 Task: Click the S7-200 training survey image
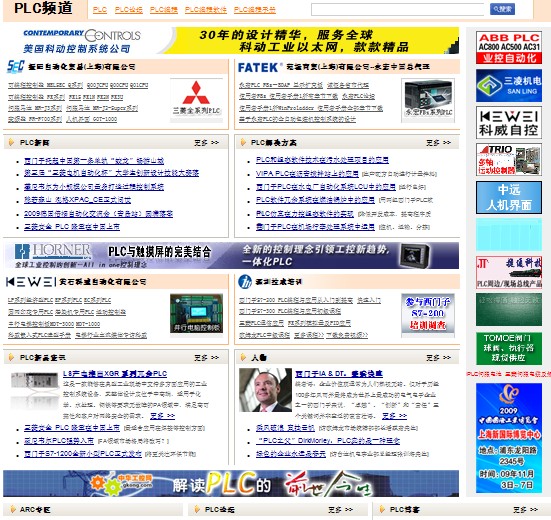click(428, 313)
